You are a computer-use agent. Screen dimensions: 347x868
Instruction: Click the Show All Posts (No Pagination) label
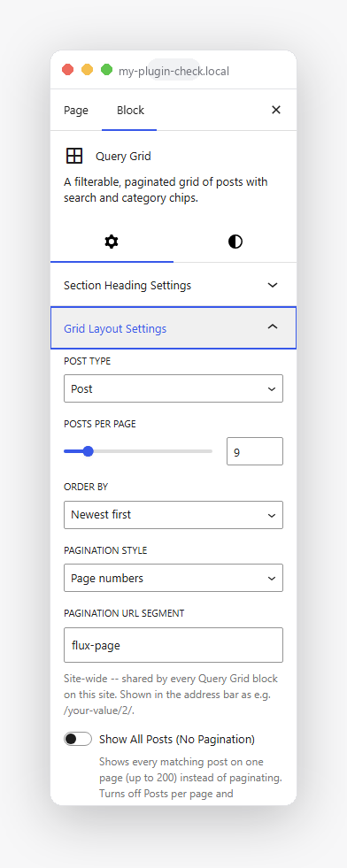tap(176, 739)
